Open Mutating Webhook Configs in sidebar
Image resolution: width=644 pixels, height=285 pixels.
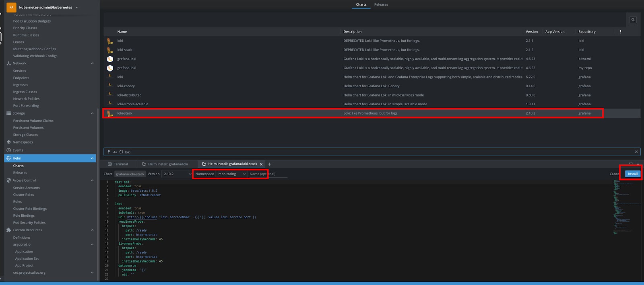point(35,49)
